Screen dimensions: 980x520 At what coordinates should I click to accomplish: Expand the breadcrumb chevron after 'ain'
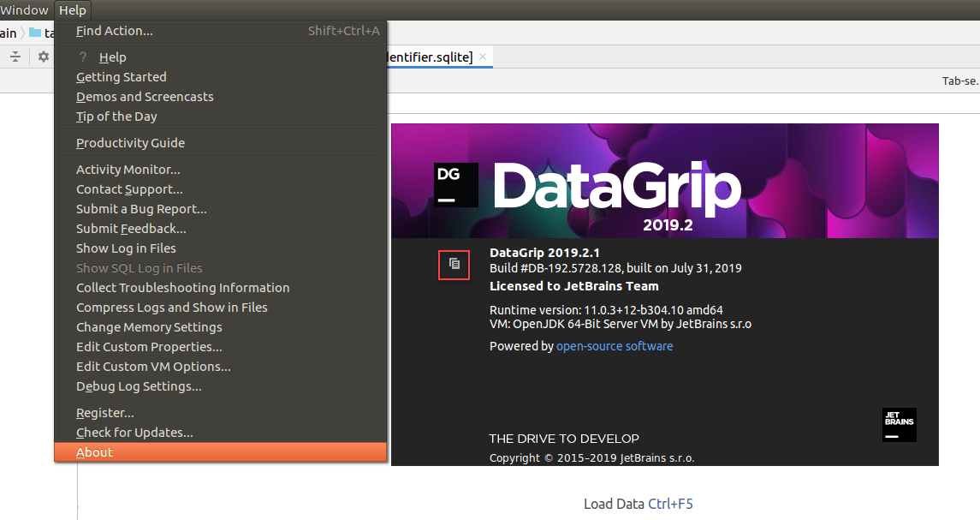[21, 33]
